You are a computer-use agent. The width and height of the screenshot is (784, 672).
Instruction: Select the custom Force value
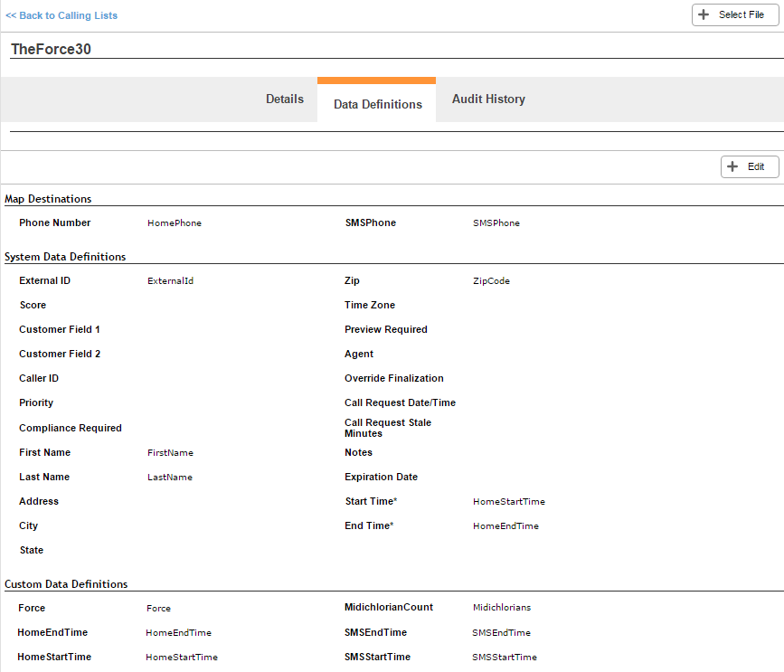click(x=158, y=609)
